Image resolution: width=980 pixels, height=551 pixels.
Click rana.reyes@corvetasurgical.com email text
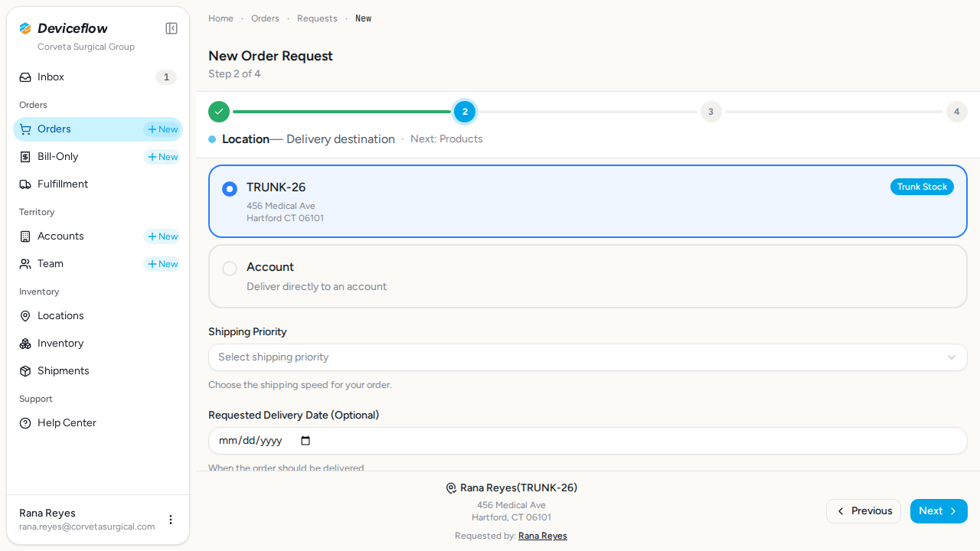(x=87, y=527)
